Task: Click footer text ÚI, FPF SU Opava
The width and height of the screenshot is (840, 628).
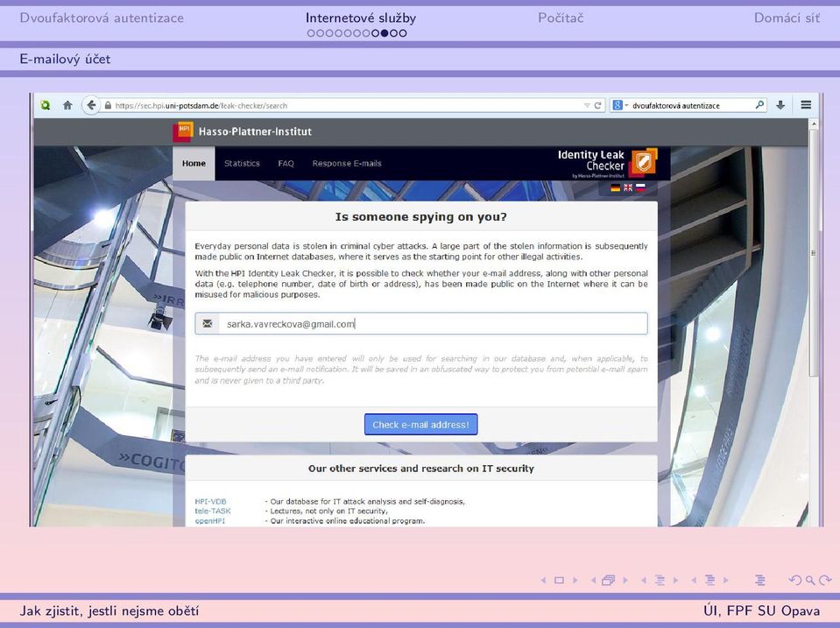Action: click(x=762, y=610)
